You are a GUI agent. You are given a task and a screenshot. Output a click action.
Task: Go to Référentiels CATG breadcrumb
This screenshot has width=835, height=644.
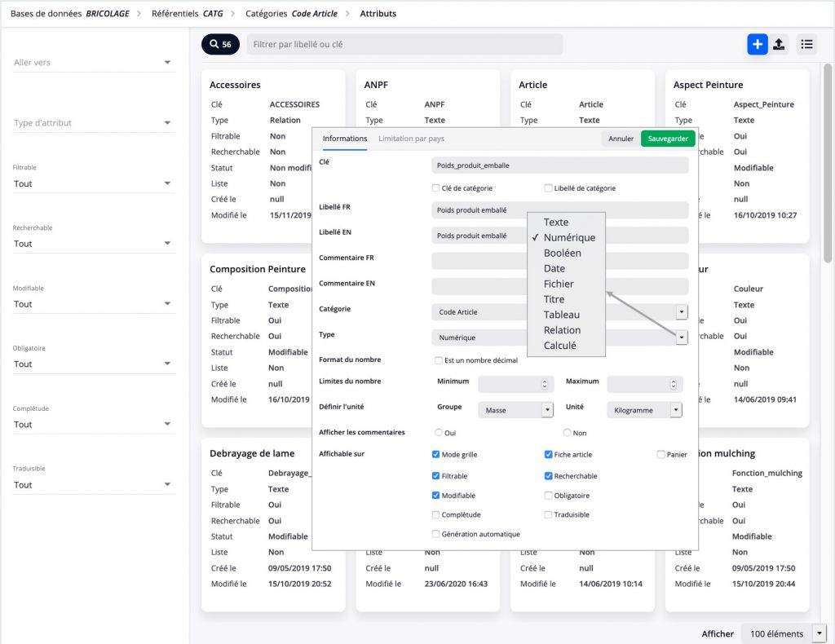[x=187, y=13]
